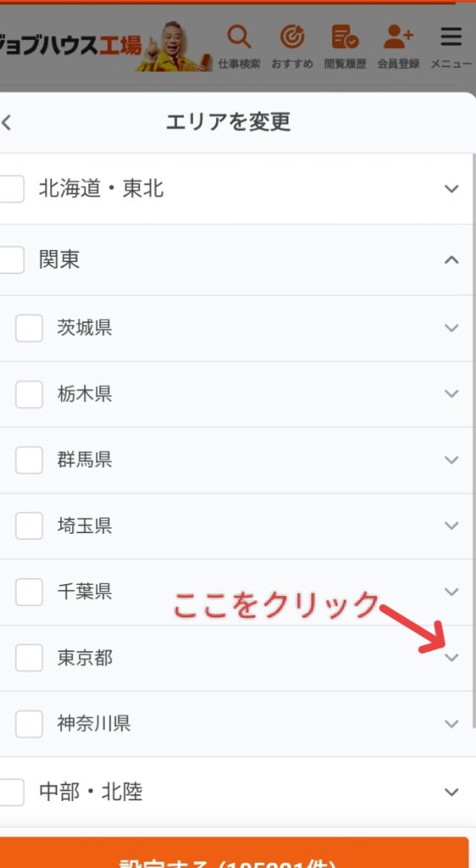476x868 pixels.
Task: Expand the 埼玉県 chevron
Action: pos(451,526)
